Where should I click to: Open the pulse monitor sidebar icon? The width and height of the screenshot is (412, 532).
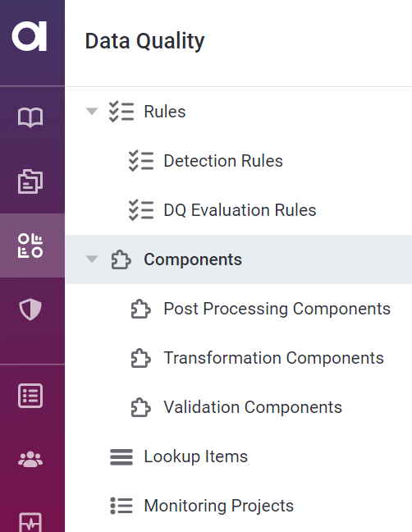30,522
